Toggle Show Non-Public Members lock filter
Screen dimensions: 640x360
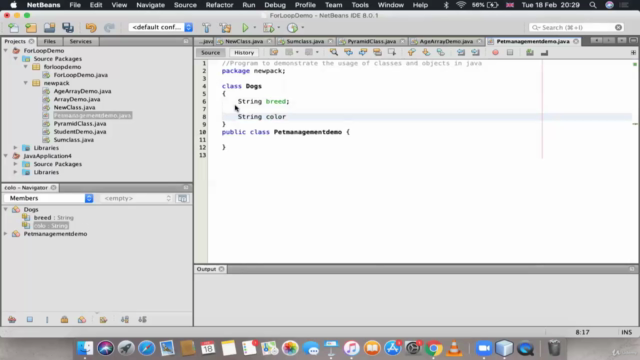click(x=64, y=320)
